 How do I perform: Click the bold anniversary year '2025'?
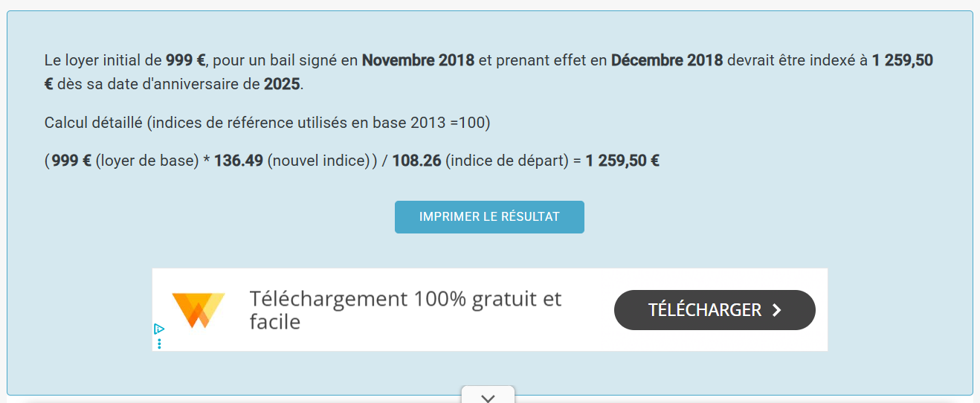point(282,84)
